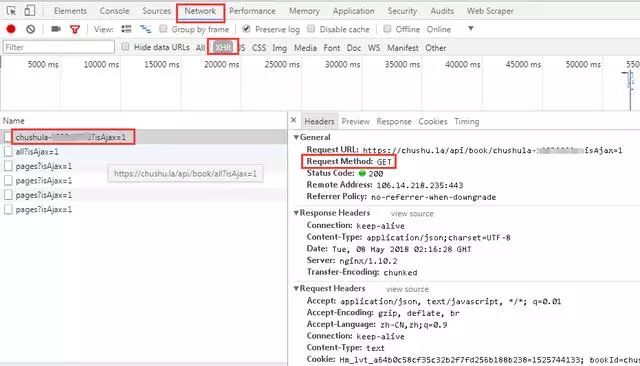Filter requests by Font
The image size is (640, 366).
(331, 48)
